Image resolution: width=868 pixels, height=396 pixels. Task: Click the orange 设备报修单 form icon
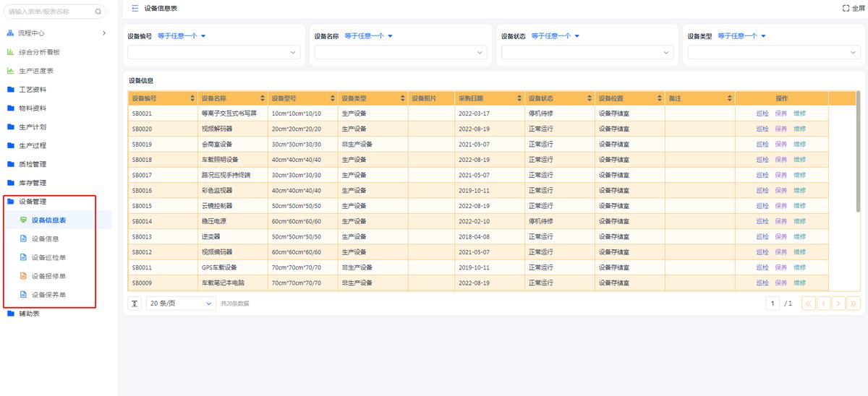point(23,276)
